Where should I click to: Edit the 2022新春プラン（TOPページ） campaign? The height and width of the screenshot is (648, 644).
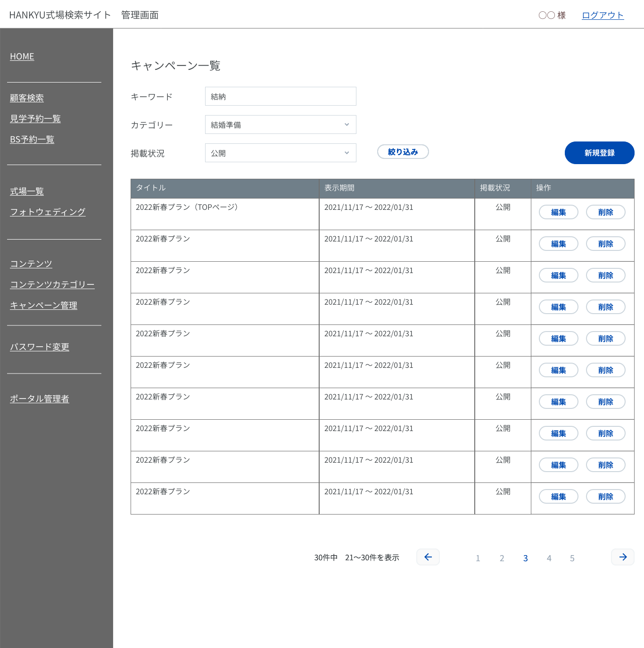(x=558, y=212)
